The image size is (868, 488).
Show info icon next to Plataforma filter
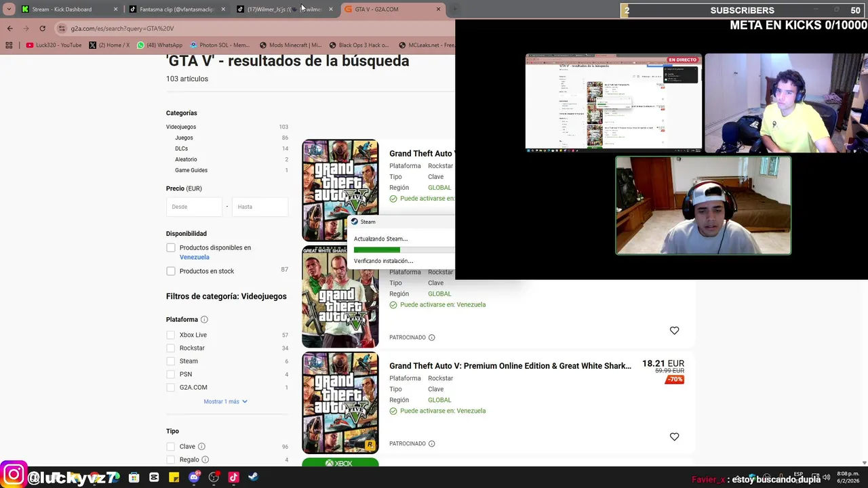[x=204, y=320]
